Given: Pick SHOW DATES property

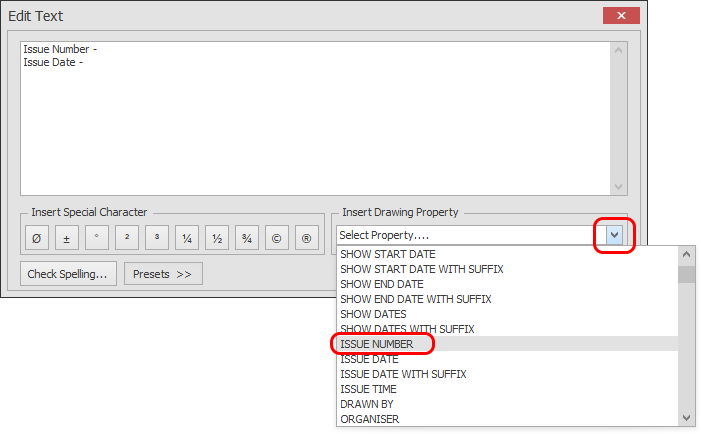Looking at the screenshot, I should pyautogui.click(x=507, y=314).
